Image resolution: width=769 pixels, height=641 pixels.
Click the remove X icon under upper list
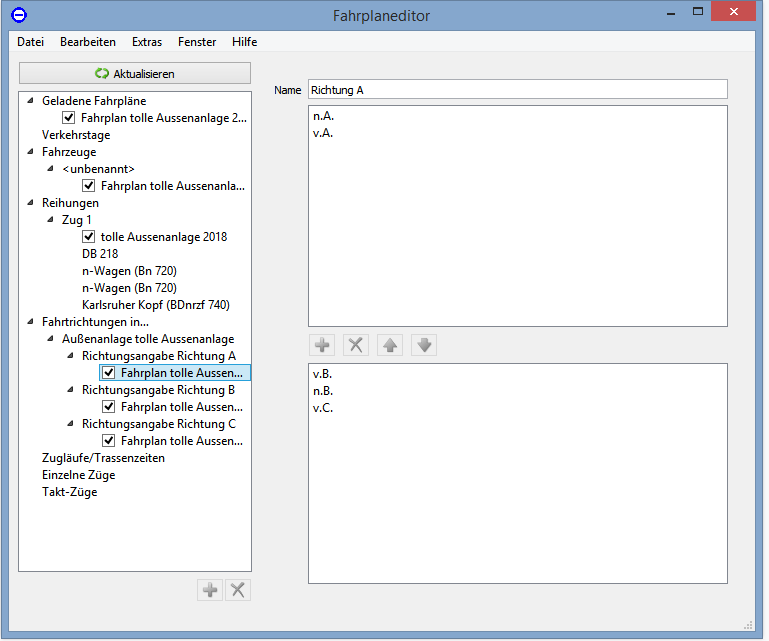coord(356,345)
